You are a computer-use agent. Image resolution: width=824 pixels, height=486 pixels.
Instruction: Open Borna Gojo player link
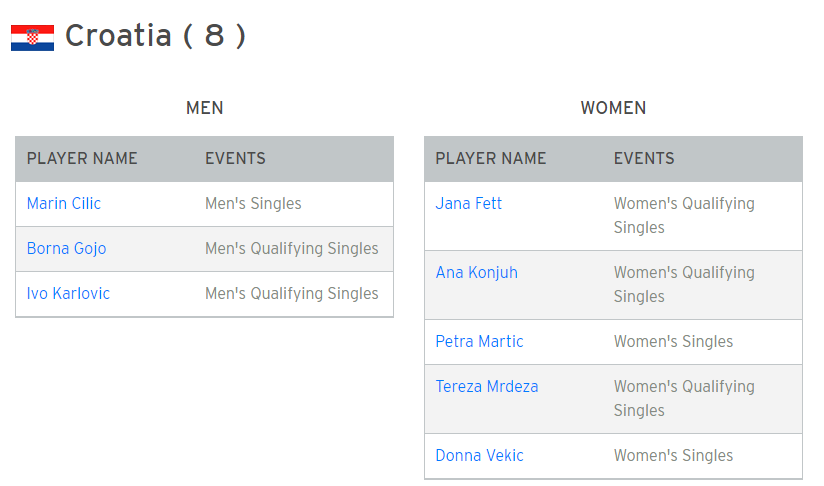coord(66,248)
